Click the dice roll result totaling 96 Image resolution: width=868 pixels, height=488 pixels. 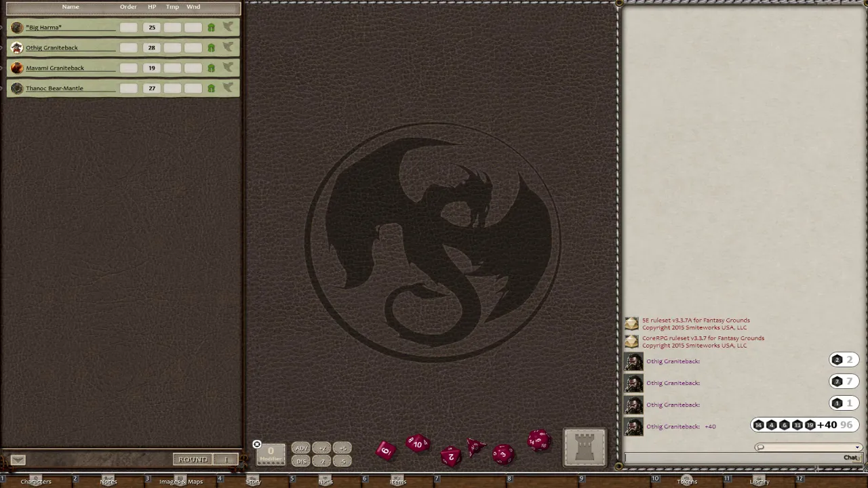804,425
